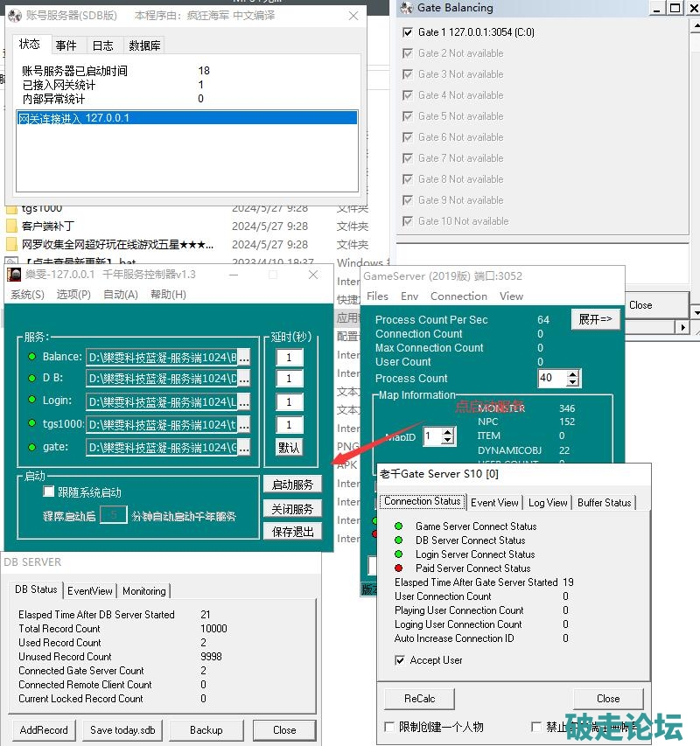700x746 pixels.
Task: Click the Gate Balancing window title icon
Action: tap(406, 8)
